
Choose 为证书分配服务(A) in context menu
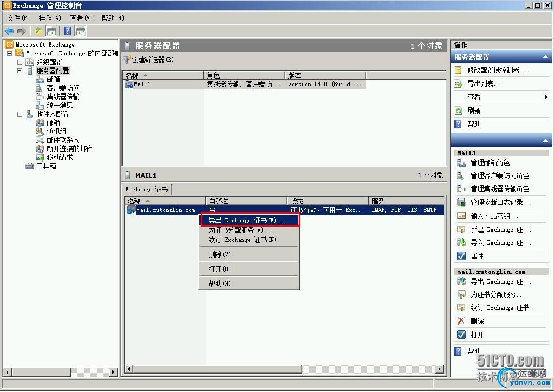tap(249, 230)
